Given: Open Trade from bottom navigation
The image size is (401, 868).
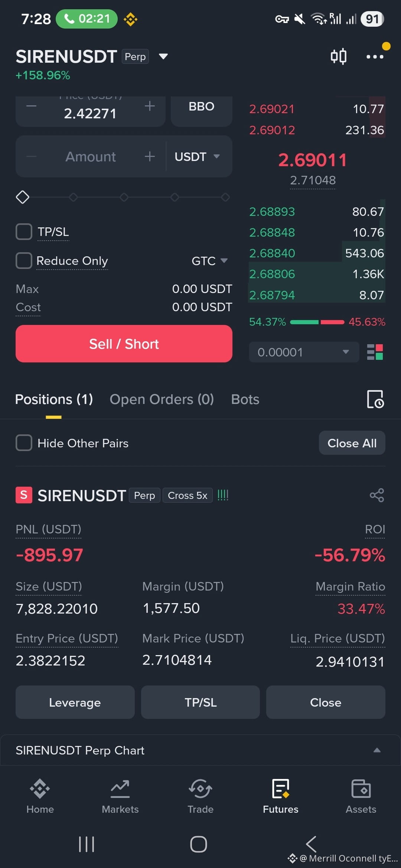Looking at the screenshot, I should point(200,796).
